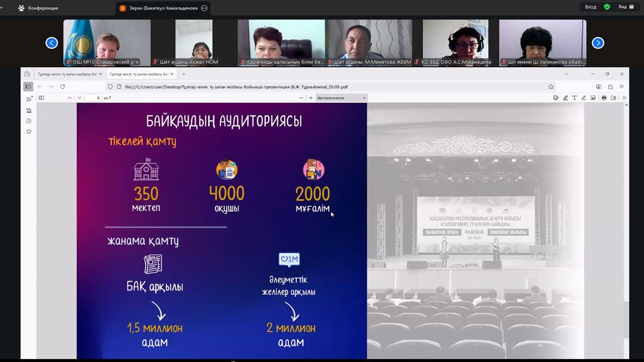Image resolution: width=644 pixels, height=362 pixels.
Task: Bookmark this page with the star icon
Action: [x=551, y=86]
